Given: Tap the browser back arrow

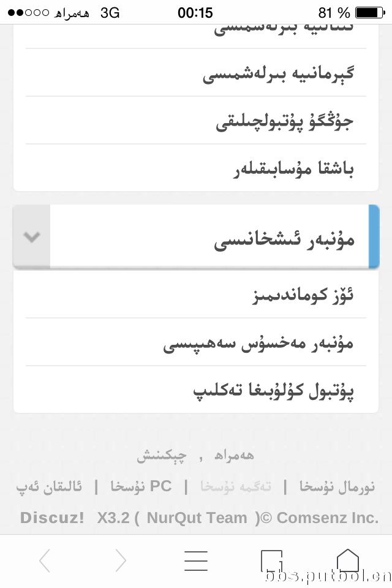Looking at the screenshot, I should point(45,560).
